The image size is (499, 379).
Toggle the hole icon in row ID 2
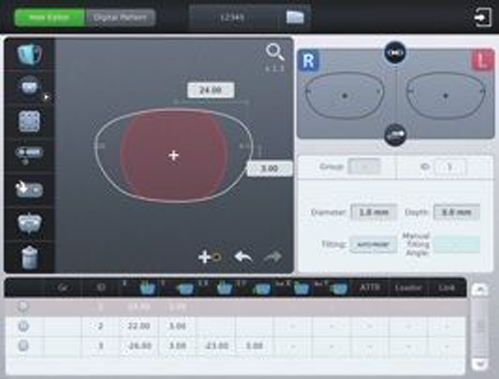[23, 326]
